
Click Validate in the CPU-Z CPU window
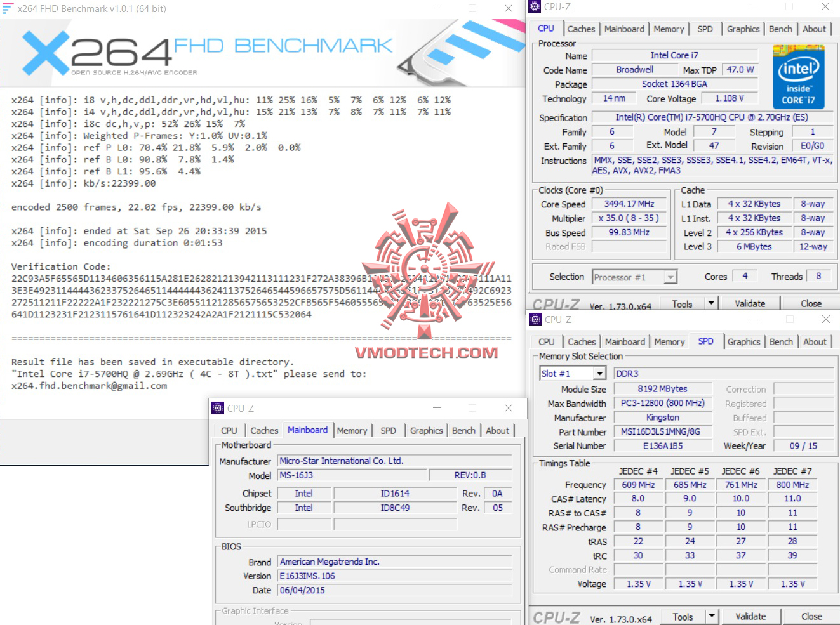(750, 303)
